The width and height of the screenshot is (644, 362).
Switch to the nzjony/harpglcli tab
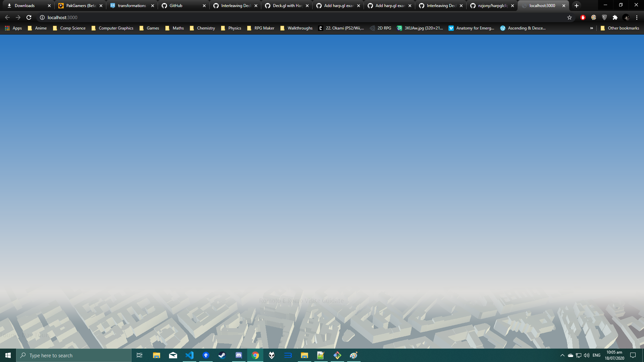tap(492, 6)
